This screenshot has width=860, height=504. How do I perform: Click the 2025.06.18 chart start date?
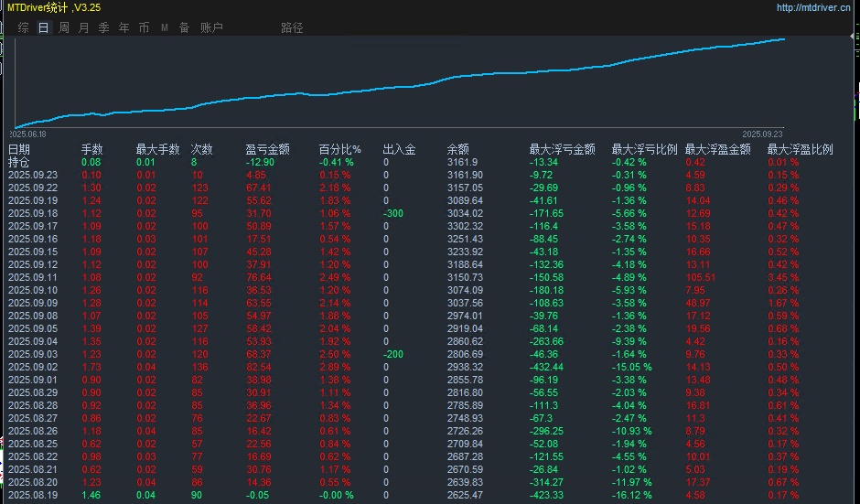tap(28, 134)
